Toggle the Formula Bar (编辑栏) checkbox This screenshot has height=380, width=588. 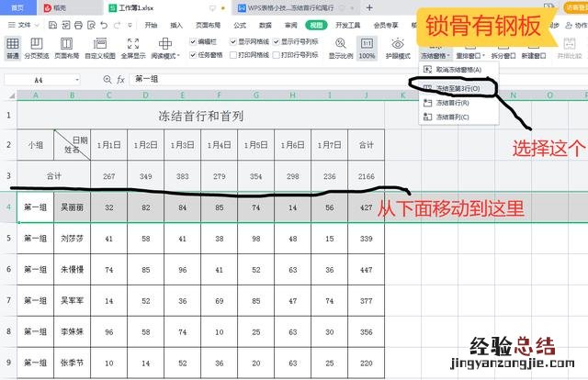(193, 41)
